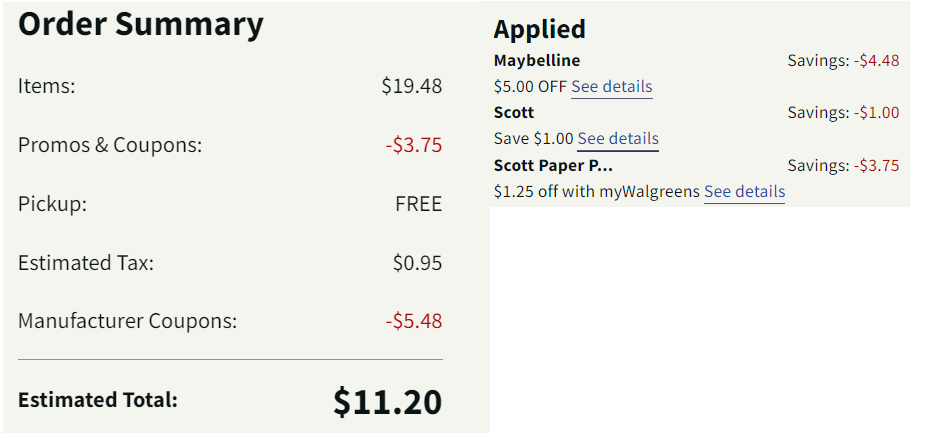The height and width of the screenshot is (438, 930).
Task: Click See details under Scott coupon
Action: click(x=618, y=139)
